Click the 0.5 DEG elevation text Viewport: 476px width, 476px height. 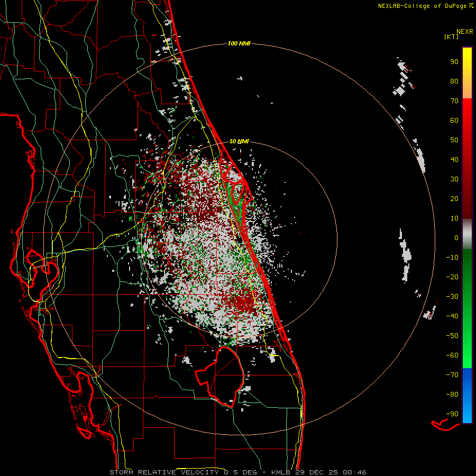240,472
